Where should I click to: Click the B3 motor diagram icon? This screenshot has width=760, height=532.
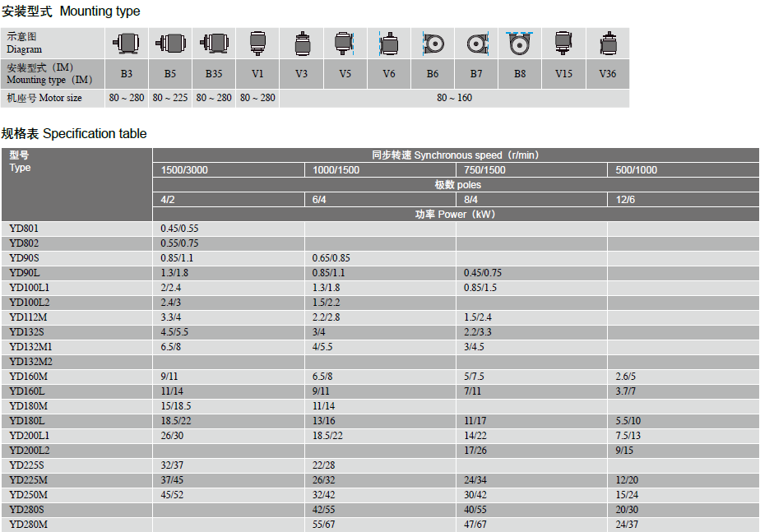126,43
